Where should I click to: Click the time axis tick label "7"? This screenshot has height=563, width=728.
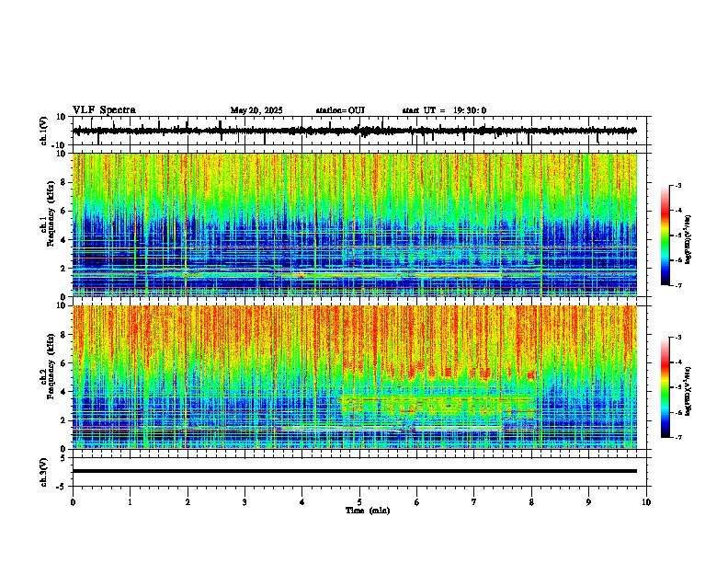coord(474,502)
